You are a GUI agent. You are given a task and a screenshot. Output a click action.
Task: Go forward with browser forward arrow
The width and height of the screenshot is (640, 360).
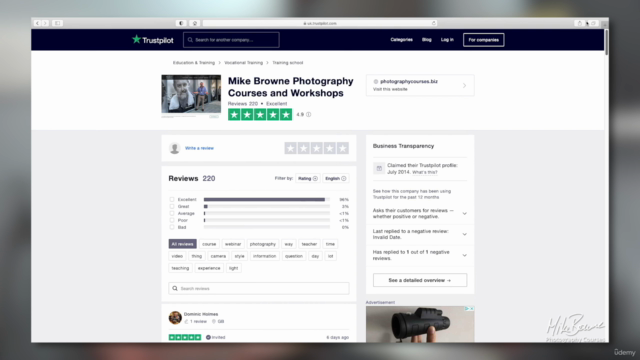45,23
